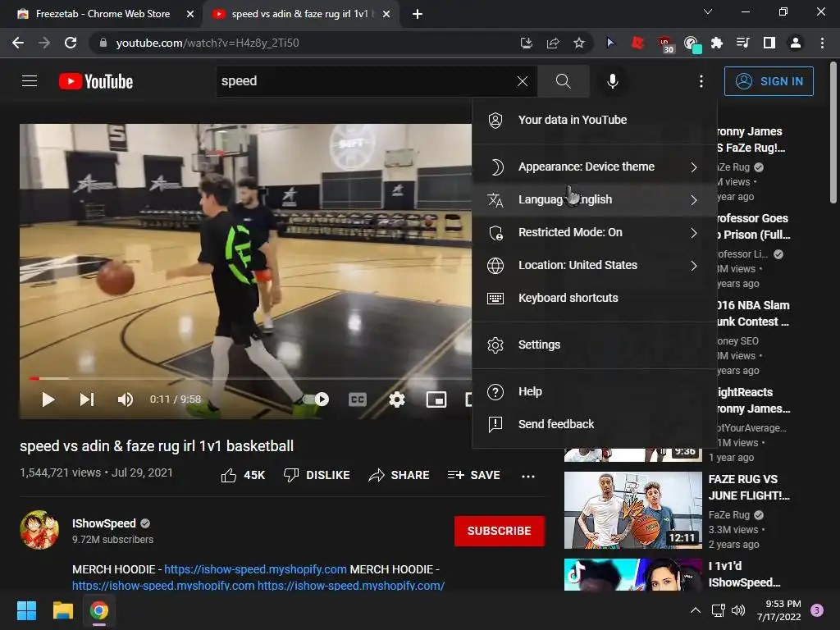Open the media control icon in Chrome toolbar
This screenshot has height=630, width=840.
click(x=743, y=43)
